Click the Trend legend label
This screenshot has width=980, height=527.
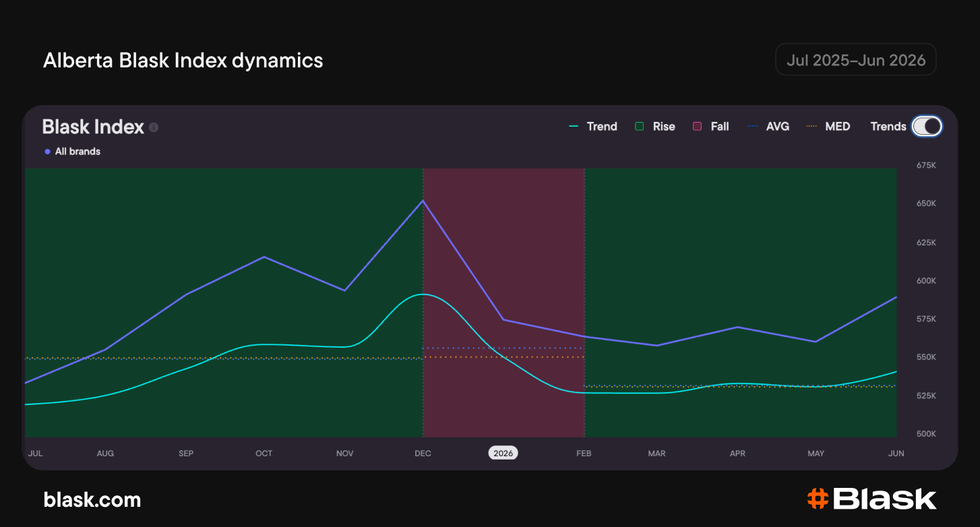602,127
